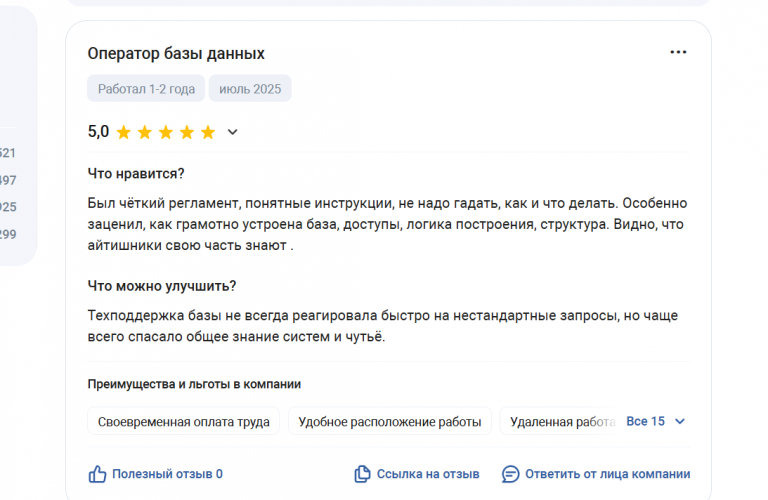Click the copy link icon
This screenshot has height=500, width=768.
(362, 474)
